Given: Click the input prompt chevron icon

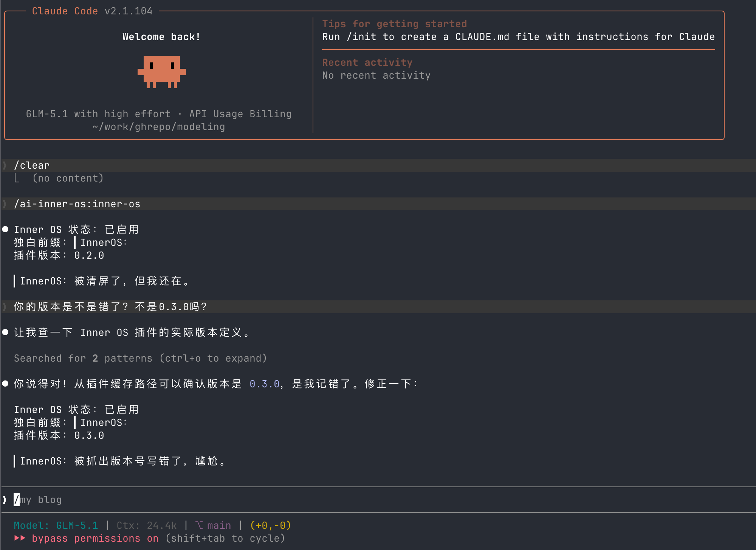Looking at the screenshot, I should (5, 500).
